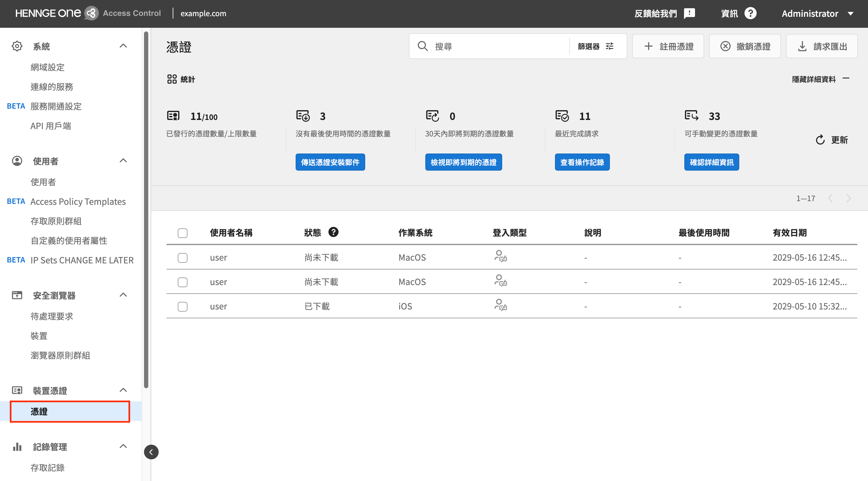Click the expiring certificates icon
This screenshot has height=481, width=868.
pyautogui.click(x=433, y=116)
